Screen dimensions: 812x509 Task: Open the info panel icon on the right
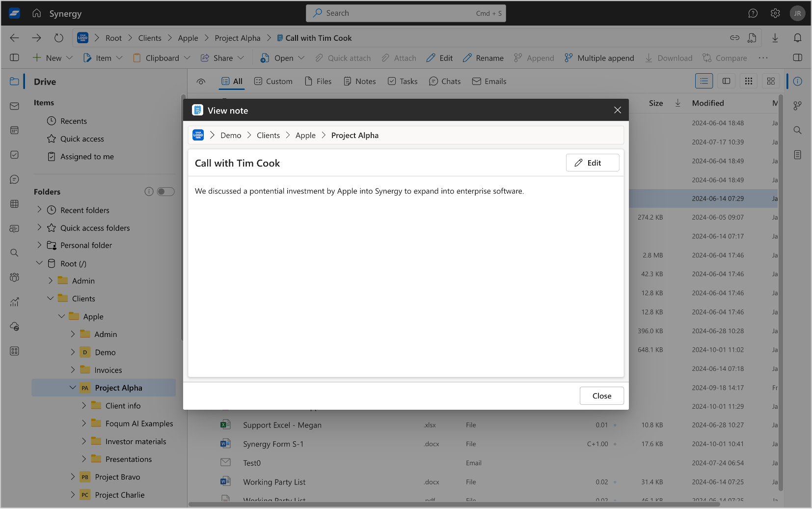(797, 82)
